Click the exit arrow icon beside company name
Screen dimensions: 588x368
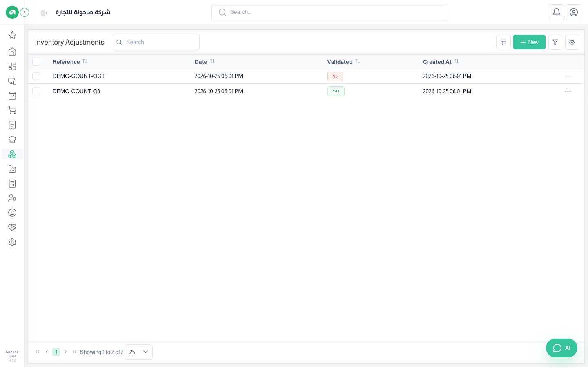(44, 13)
